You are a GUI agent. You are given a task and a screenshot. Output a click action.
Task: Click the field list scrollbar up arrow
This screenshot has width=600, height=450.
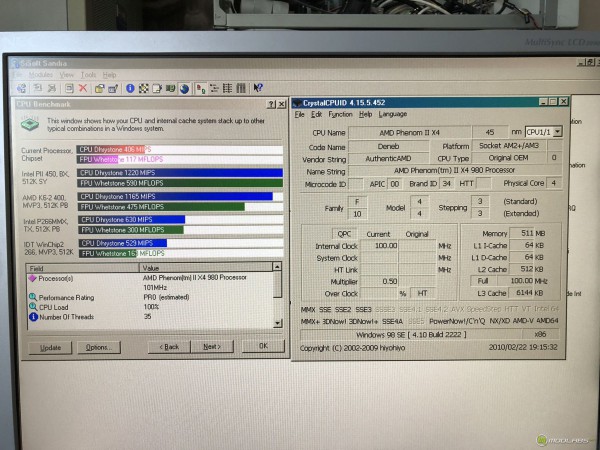tap(277, 266)
